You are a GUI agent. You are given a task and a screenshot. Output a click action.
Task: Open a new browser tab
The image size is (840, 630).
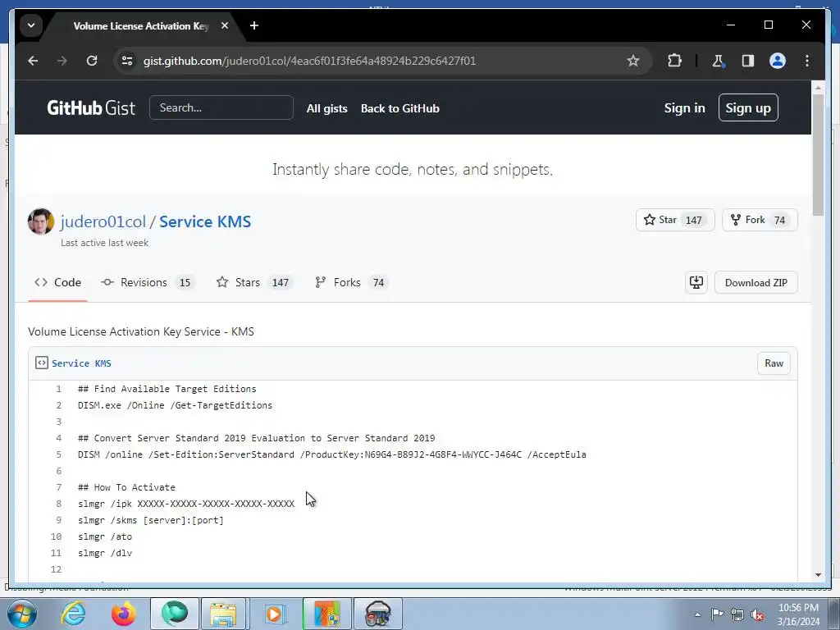254,25
